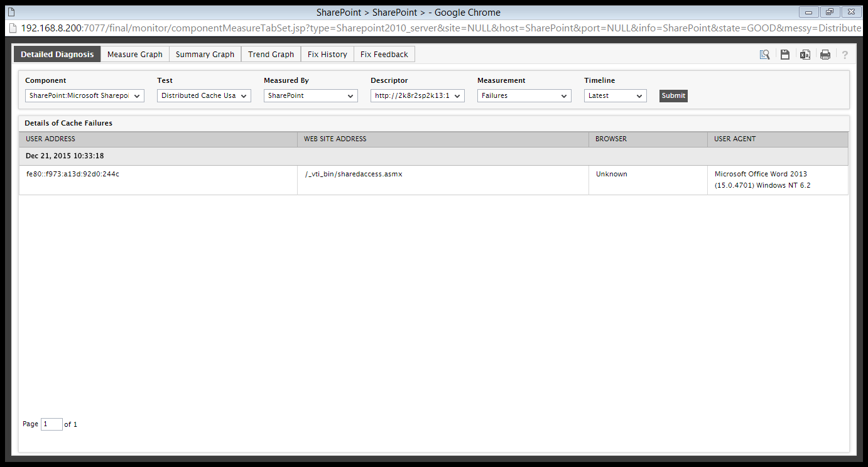868x467 pixels.
Task: Expand the Test dropdown showing Distributed Cache
Action: (x=204, y=95)
